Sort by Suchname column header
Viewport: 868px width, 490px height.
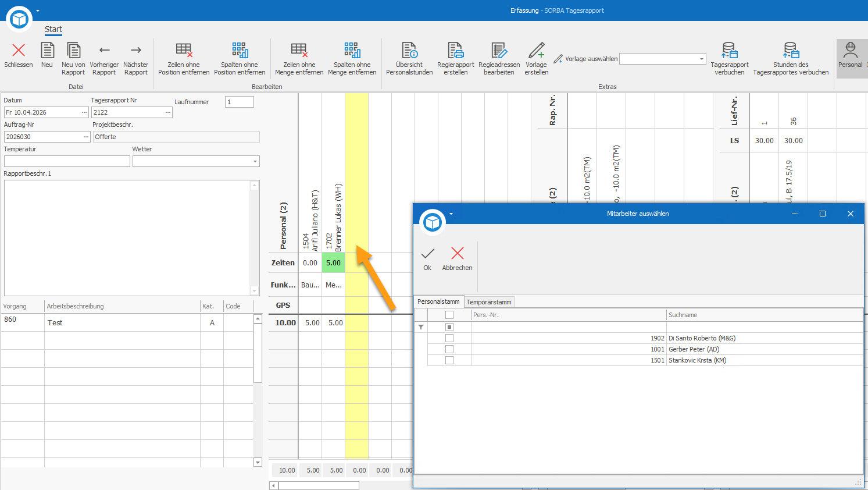point(765,315)
